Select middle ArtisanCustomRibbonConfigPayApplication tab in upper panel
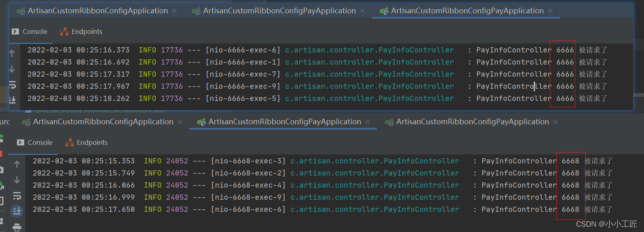 (279, 11)
